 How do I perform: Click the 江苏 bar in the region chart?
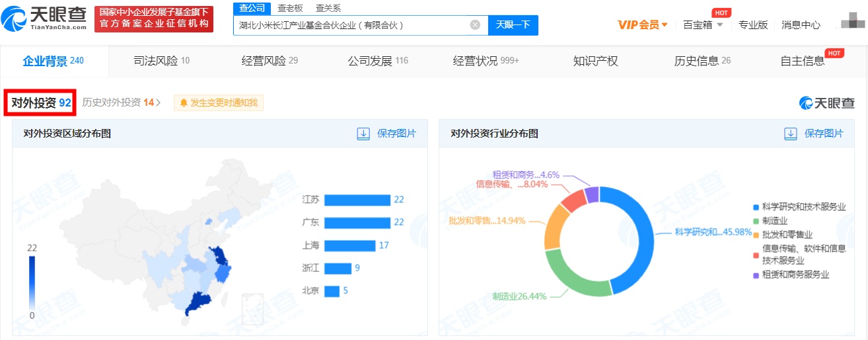357,200
